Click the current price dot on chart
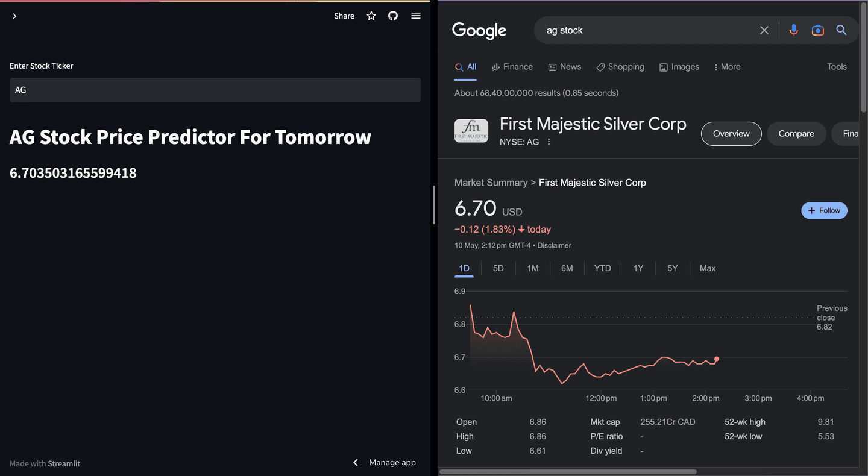 [x=717, y=359]
